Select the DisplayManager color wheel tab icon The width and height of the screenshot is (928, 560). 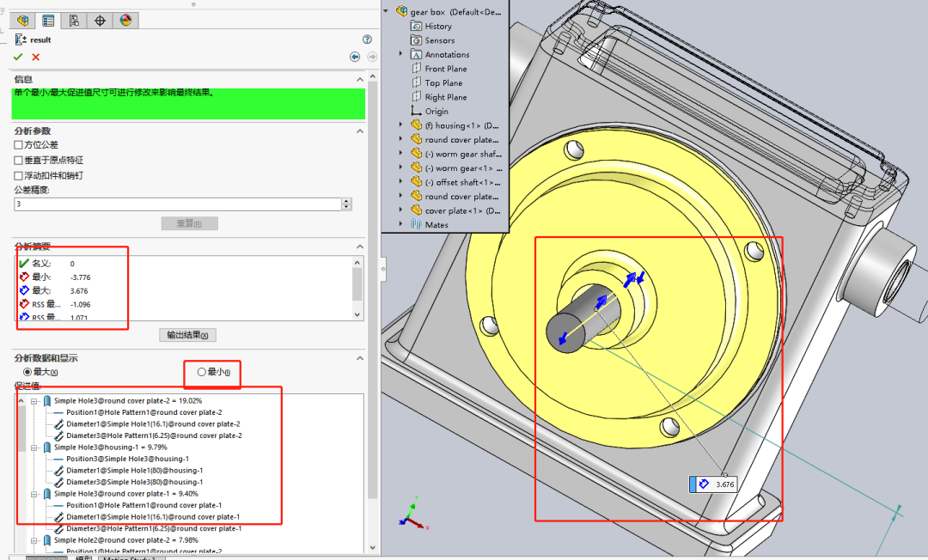pos(126,20)
